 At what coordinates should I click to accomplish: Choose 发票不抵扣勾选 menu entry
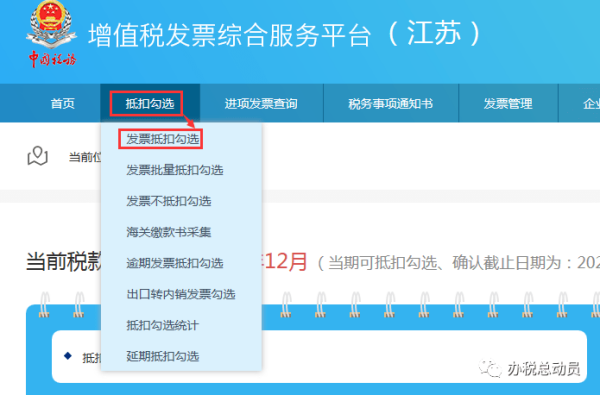169,201
